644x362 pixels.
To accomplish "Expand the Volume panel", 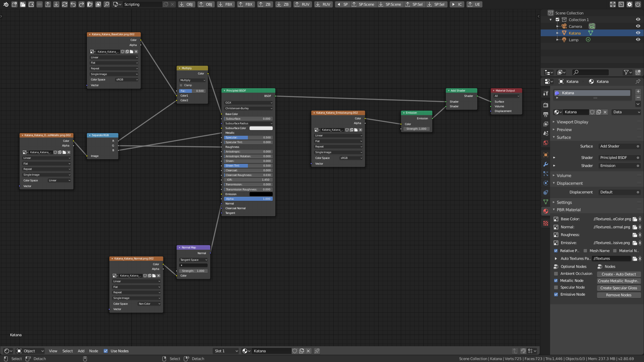I will pyautogui.click(x=563, y=176).
